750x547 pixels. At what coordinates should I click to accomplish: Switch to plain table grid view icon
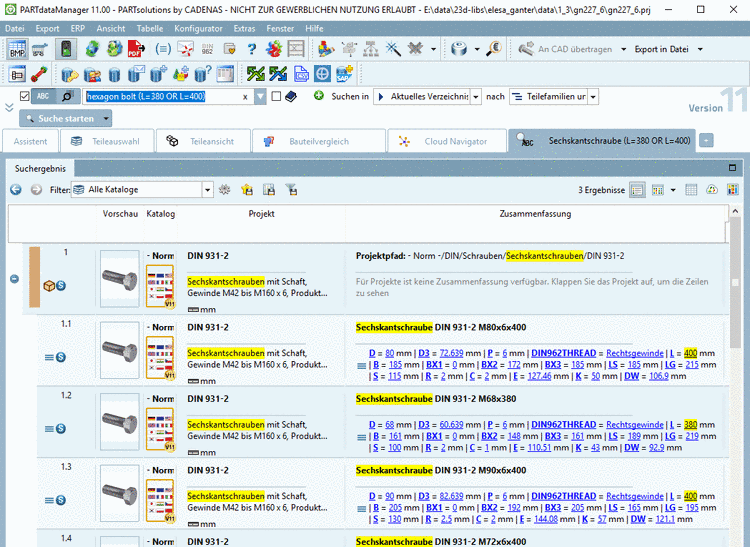(x=691, y=190)
